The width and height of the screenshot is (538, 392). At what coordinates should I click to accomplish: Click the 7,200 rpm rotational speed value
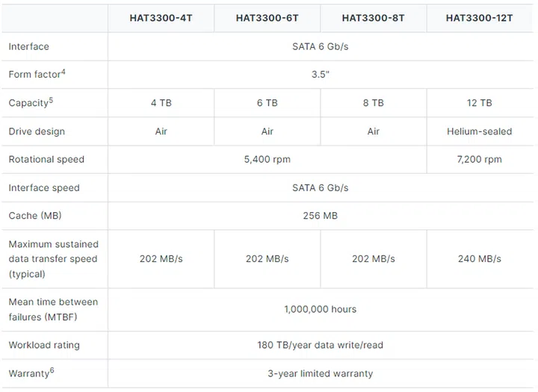[x=479, y=160]
